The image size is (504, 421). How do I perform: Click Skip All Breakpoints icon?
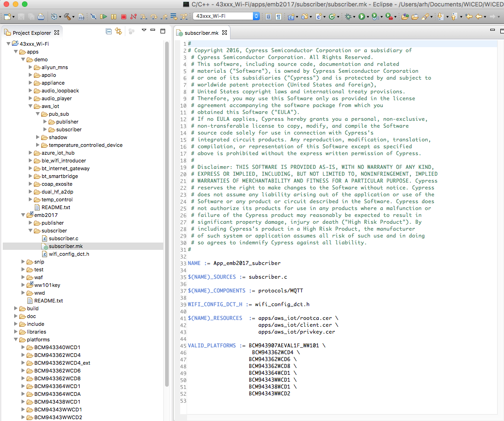94,16
